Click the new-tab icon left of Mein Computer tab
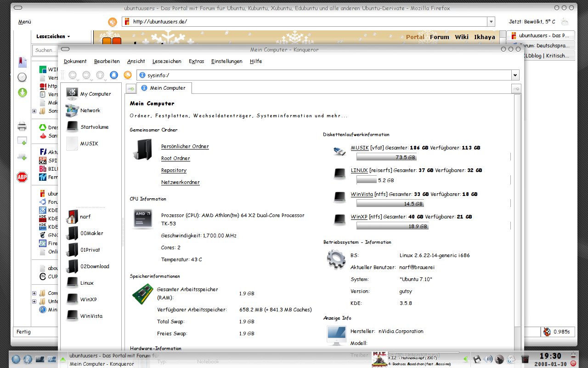This screenshot has width=588, height=368. point(130,88)
